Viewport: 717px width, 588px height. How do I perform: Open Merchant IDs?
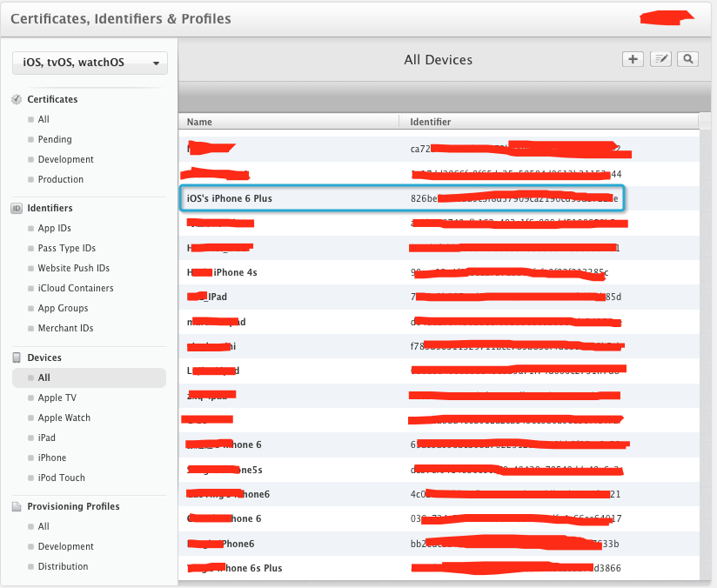coord(65,328)
